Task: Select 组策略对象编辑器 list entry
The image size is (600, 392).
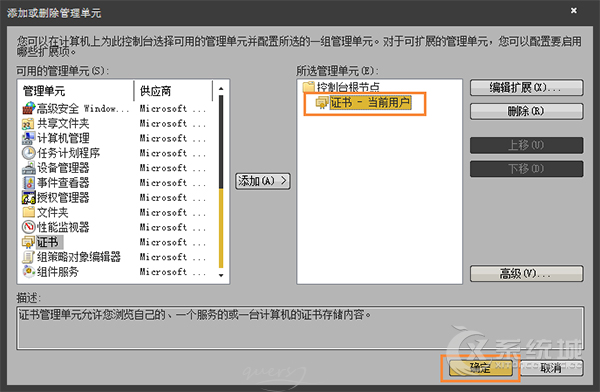Action: 79,257
